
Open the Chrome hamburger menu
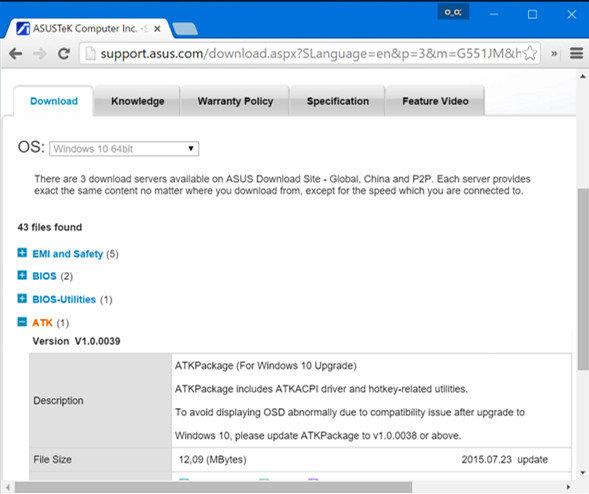tap(576, 53)
